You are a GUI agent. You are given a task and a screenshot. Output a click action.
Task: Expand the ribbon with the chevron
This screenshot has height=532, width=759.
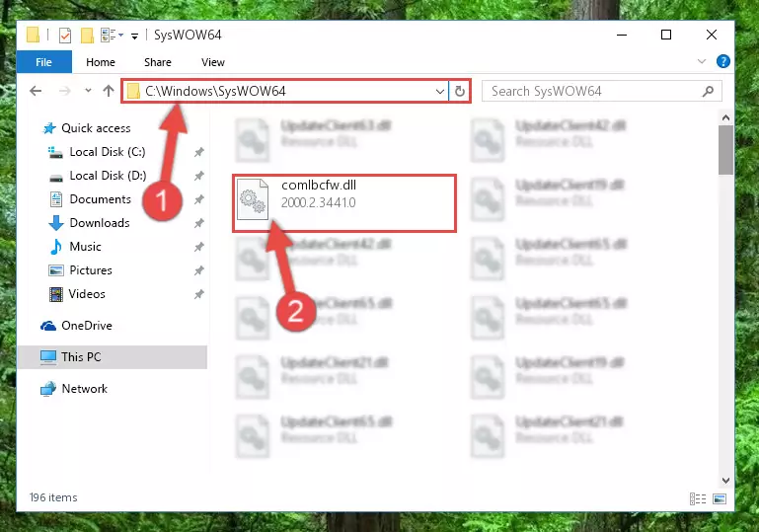tap(702, 61)
